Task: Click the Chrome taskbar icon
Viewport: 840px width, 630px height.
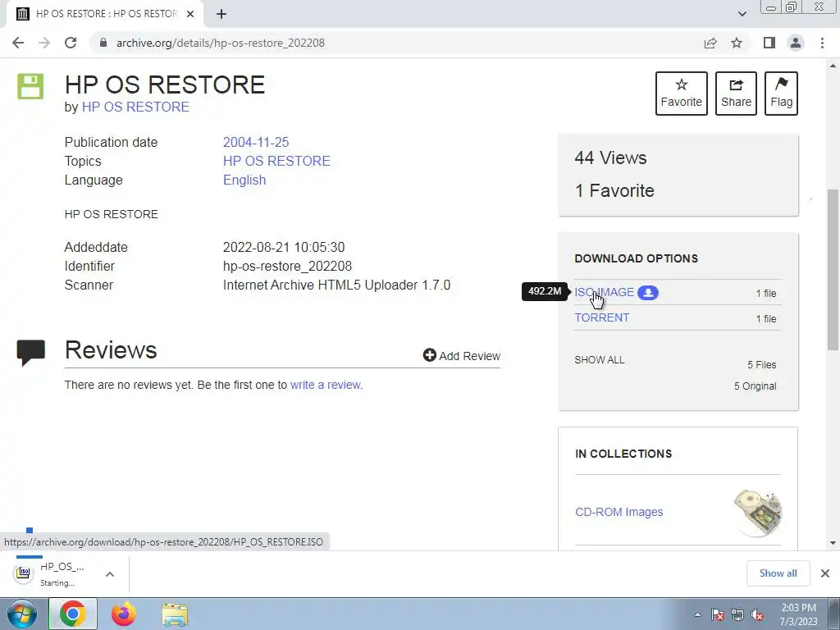Action: click(73, 614)
